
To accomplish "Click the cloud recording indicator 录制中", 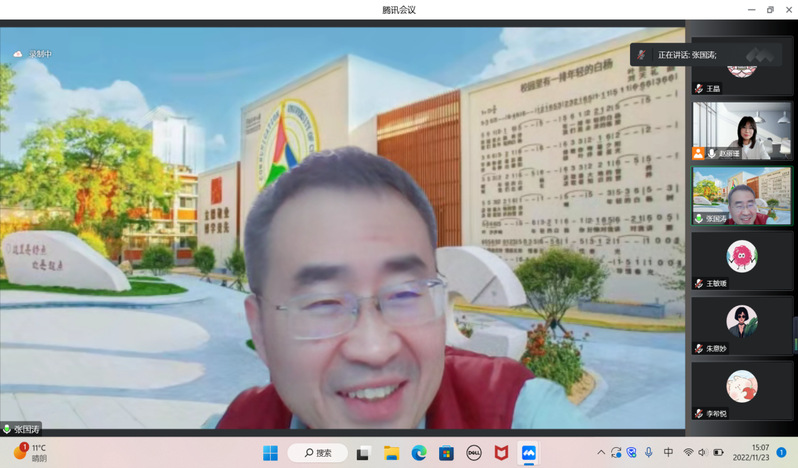I will pyautogui.click(x=33, y=53).
